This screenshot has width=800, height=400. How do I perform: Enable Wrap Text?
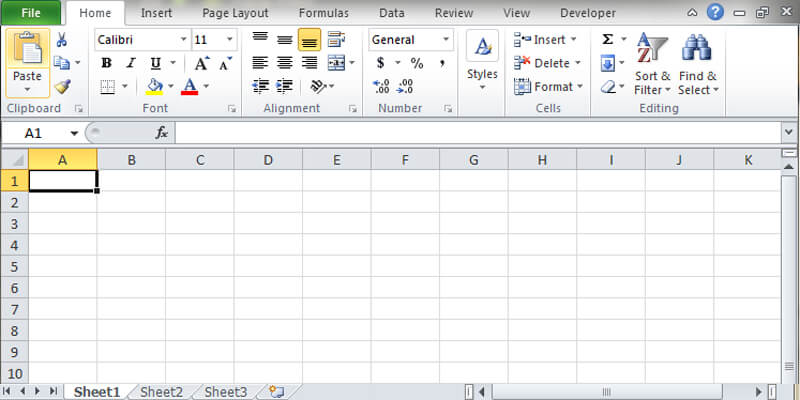pos(336,40)
